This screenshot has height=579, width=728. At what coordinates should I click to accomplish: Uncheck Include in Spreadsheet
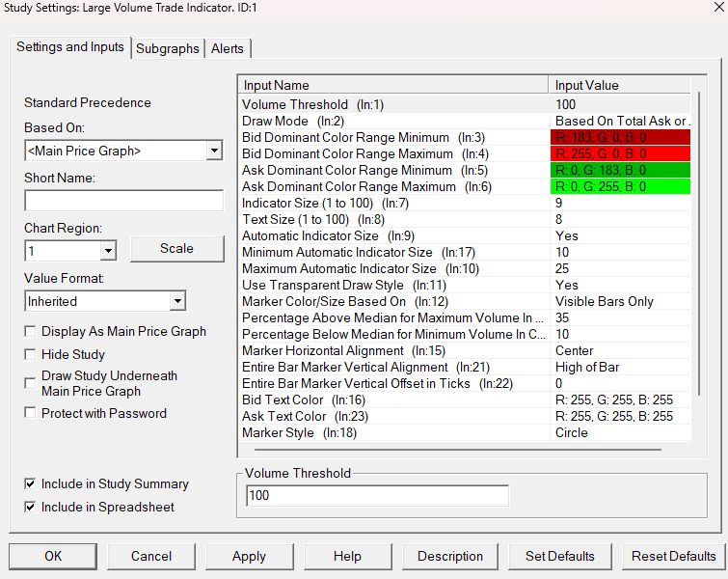tap(30, 507)
